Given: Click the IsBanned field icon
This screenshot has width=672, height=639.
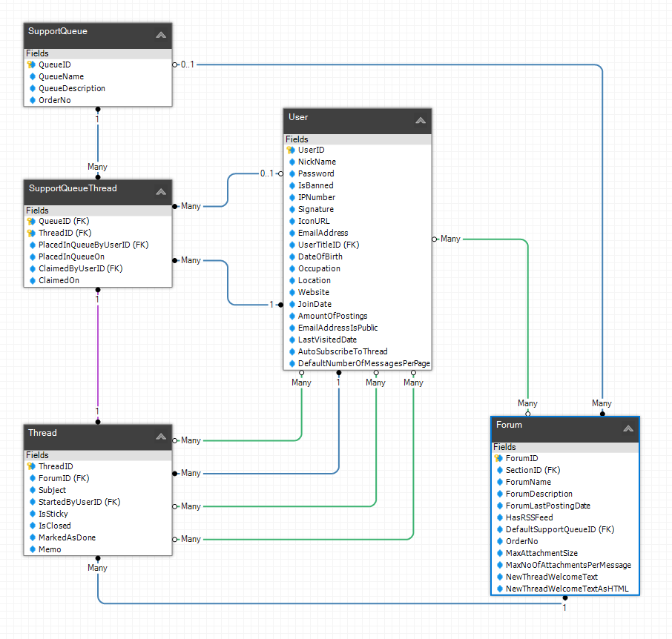Looking at the screenshot, I should (291, 185).
